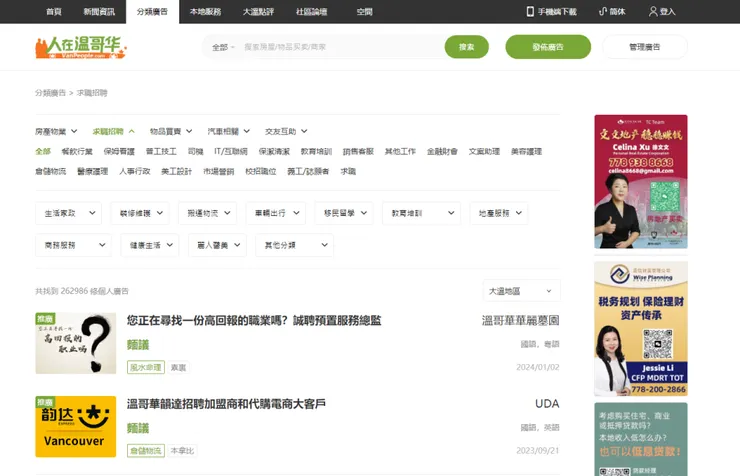Collapse the 求職招聘 category menu

point(114,131)
